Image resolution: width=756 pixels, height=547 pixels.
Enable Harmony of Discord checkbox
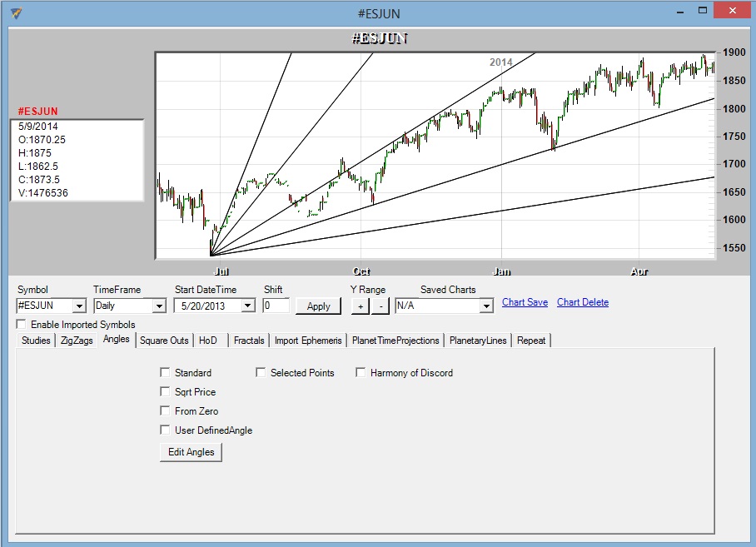pos(361,372)
